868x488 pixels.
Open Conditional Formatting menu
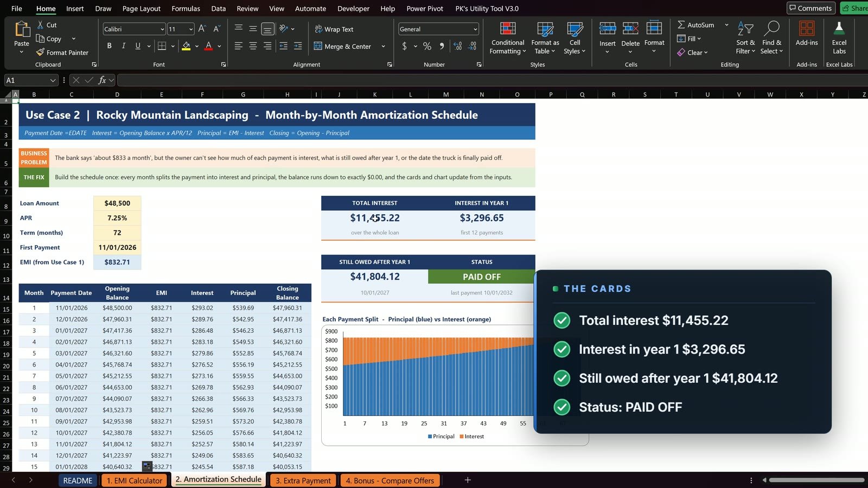point(508,38)
